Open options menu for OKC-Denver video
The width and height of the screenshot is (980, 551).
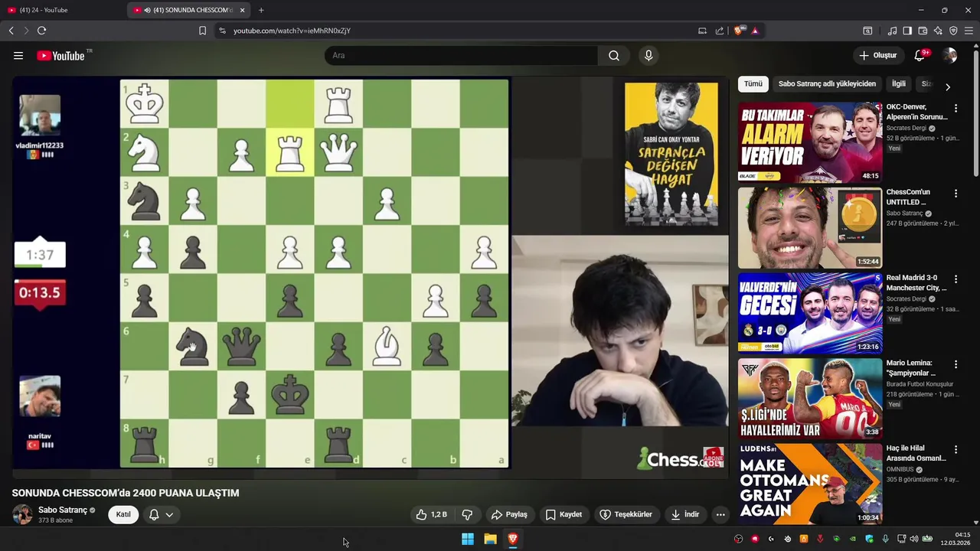955,108
